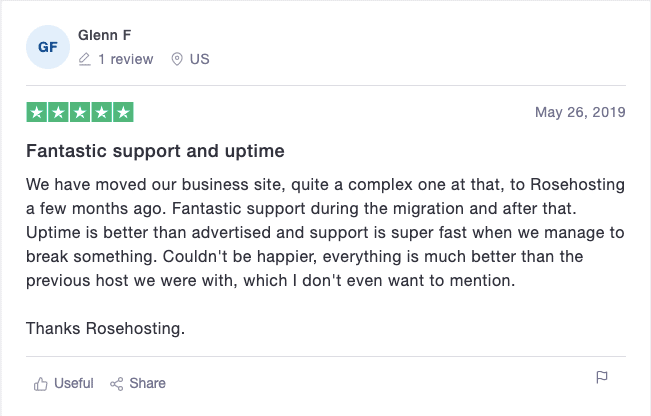
Task: Click the GF avatar circle
Action: point(48,47)
